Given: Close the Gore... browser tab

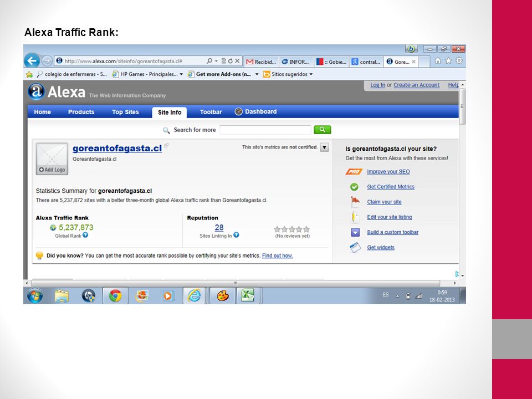Looking at the screenshot, I should [x=413, y=62].
